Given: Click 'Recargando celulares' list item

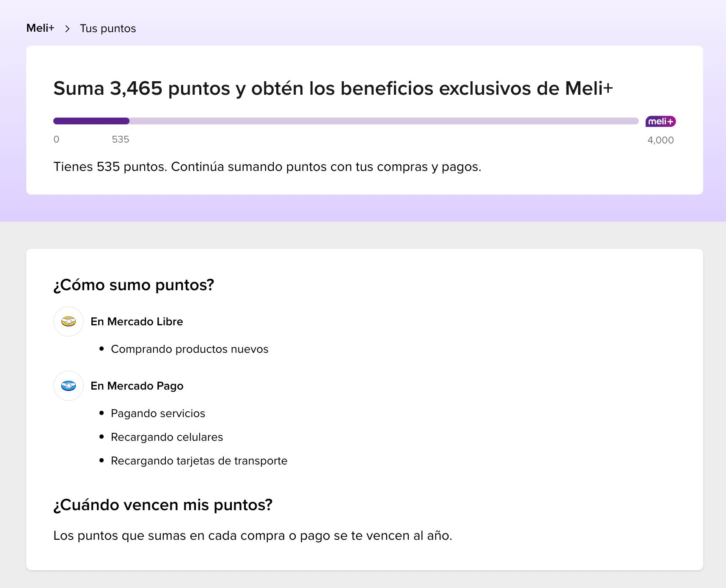Looking at the screenshot, I should pyautogui.click(x=167, y=437).
